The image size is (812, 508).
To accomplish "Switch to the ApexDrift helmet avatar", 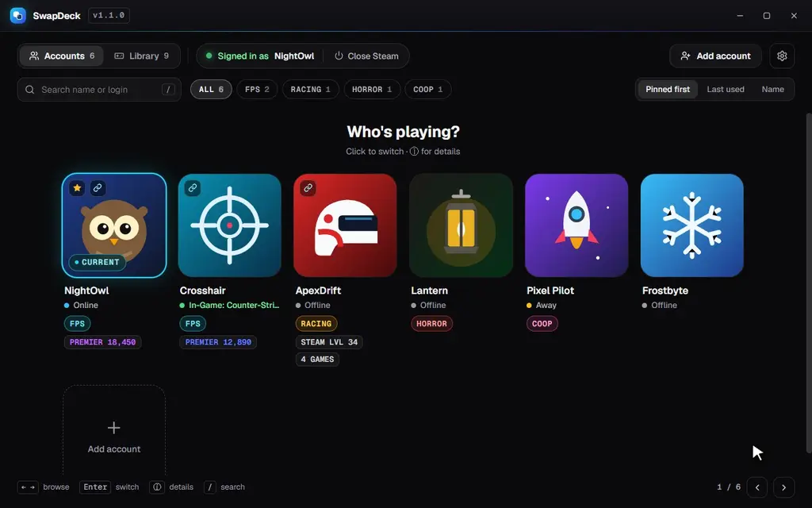I will point(345,225).
